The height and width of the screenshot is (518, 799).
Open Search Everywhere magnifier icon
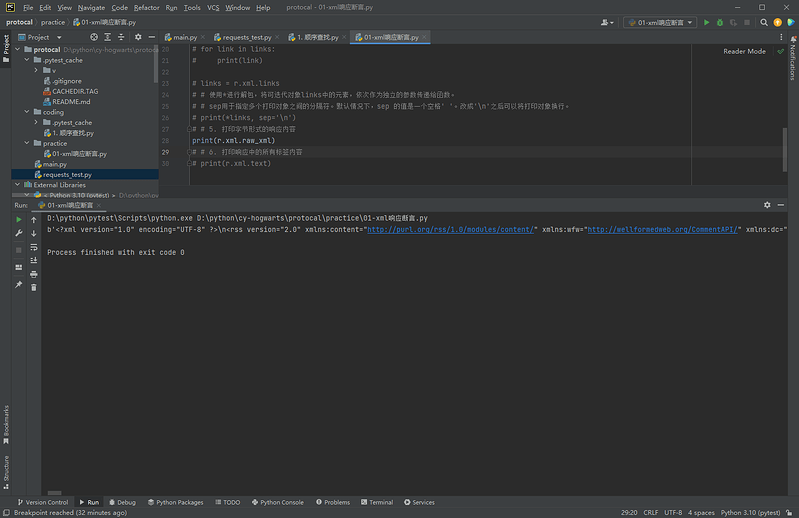pyautogui.click(x=764, y=22)
